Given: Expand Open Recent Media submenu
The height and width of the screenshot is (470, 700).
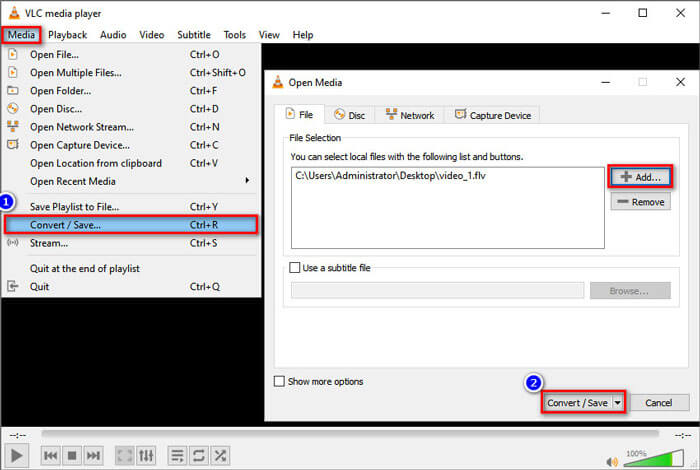Looking at the screenshot, I should pos(131,181).
